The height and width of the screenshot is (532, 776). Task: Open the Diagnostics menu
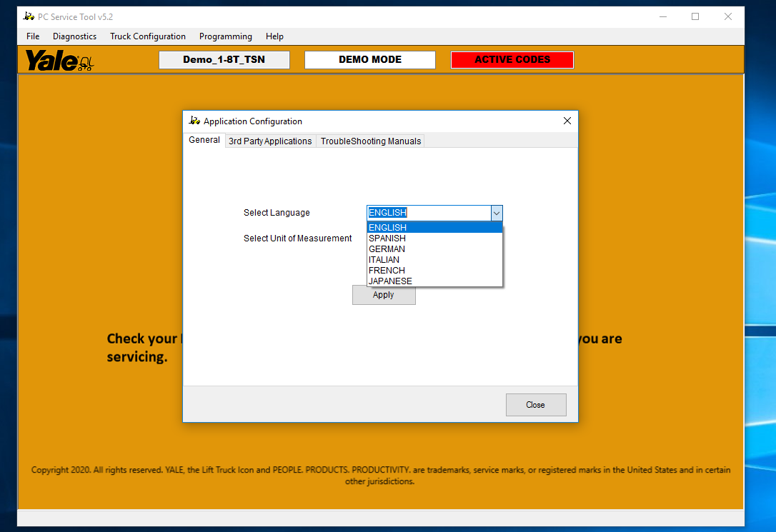pos(74,36)
